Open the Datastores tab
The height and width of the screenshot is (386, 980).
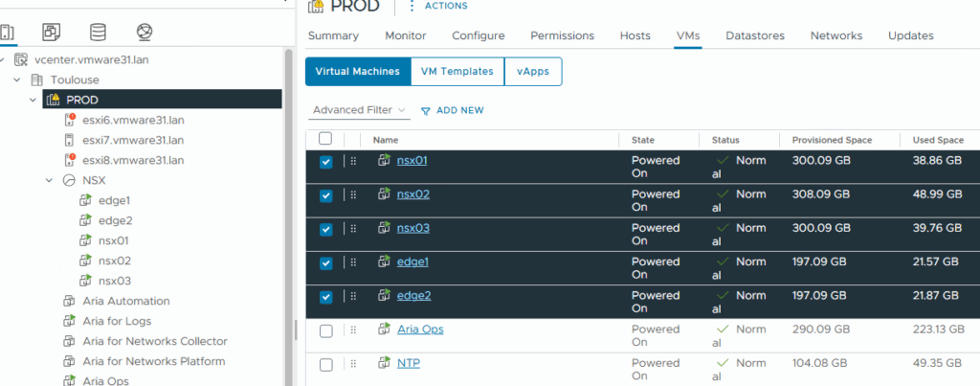(x=755, y=35)
